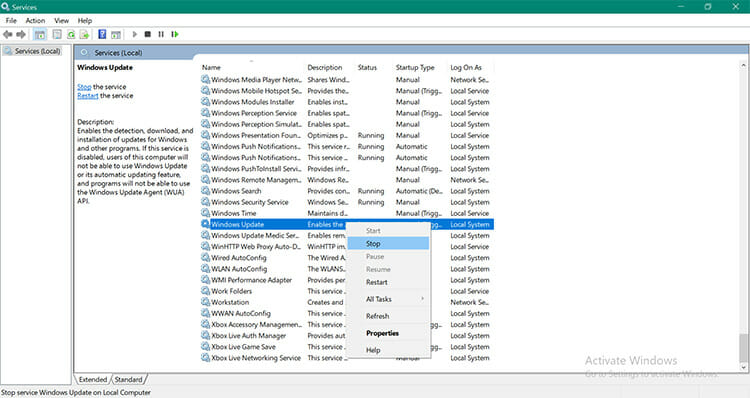Open the File menu
750x398 pixels.
tap(11, 21)
